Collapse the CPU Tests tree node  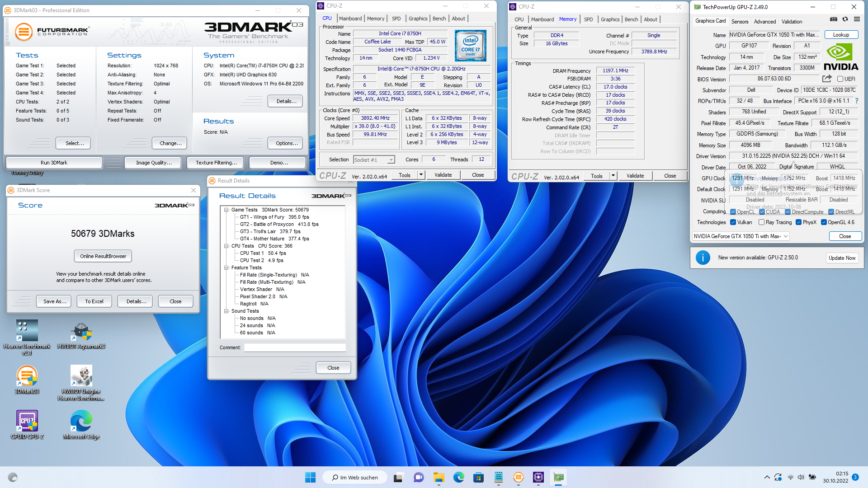coord(226,246)
